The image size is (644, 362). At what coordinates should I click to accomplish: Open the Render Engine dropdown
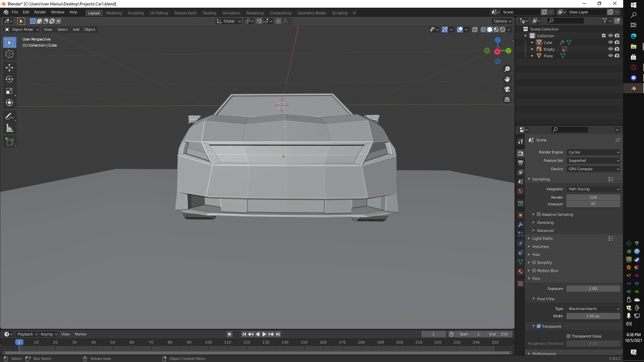(x=593, y=152)
